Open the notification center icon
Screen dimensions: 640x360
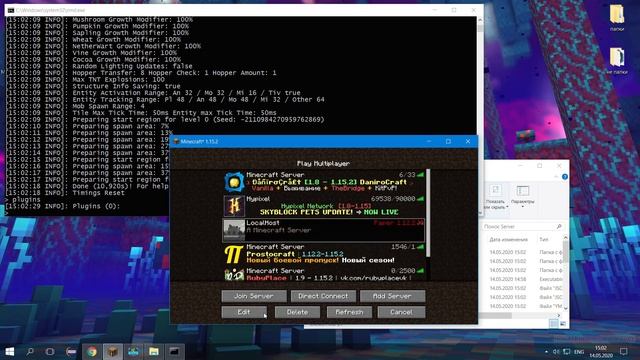[x=623, y=351]
